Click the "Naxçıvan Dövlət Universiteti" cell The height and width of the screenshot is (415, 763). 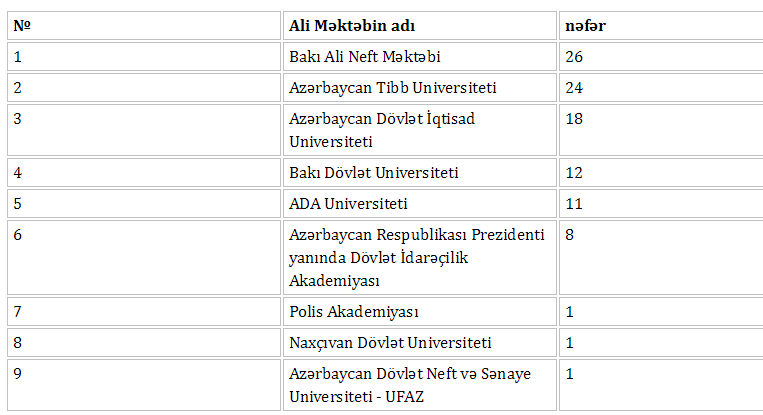(419, 343)
